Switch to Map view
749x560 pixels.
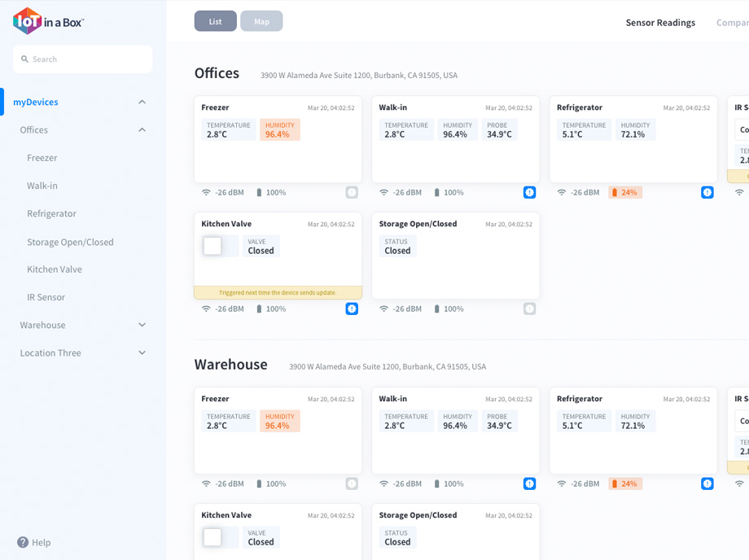261,21
